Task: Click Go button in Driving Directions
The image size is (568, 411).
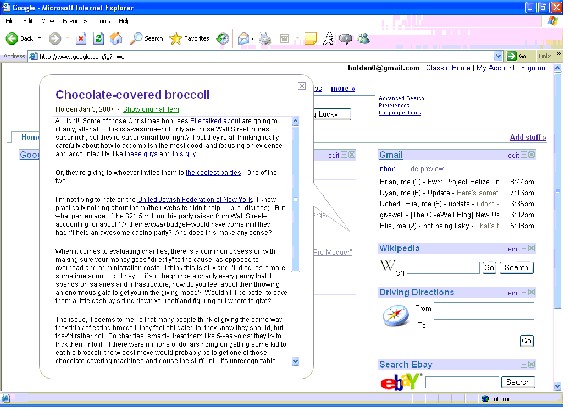Action: pyautogui.click(x=526, y=340)
